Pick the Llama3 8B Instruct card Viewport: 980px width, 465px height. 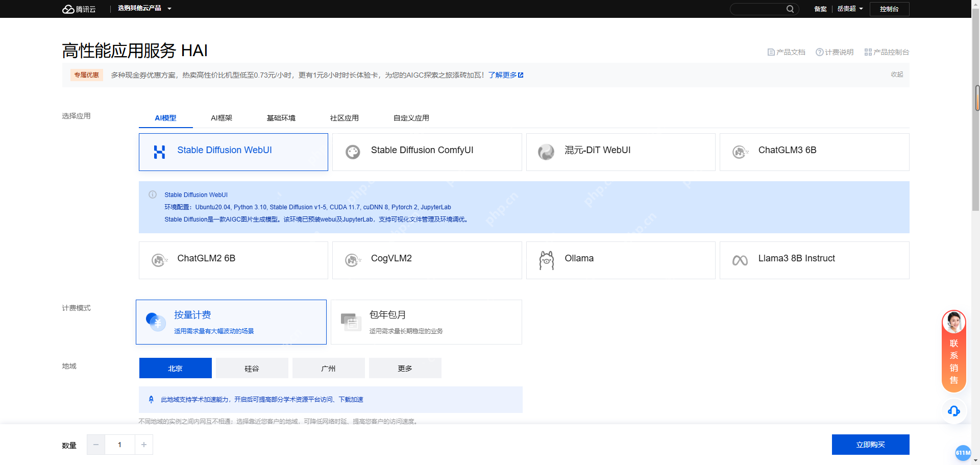point(814,260)
